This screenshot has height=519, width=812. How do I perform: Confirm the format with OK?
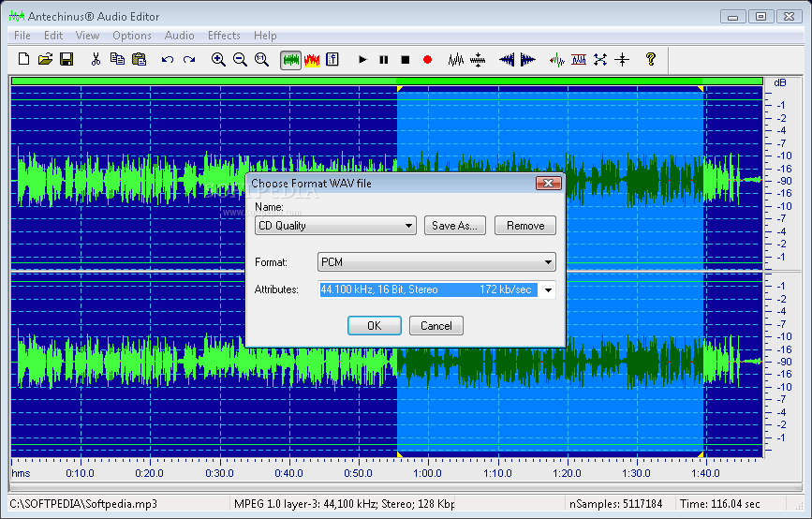pos(375,326)
